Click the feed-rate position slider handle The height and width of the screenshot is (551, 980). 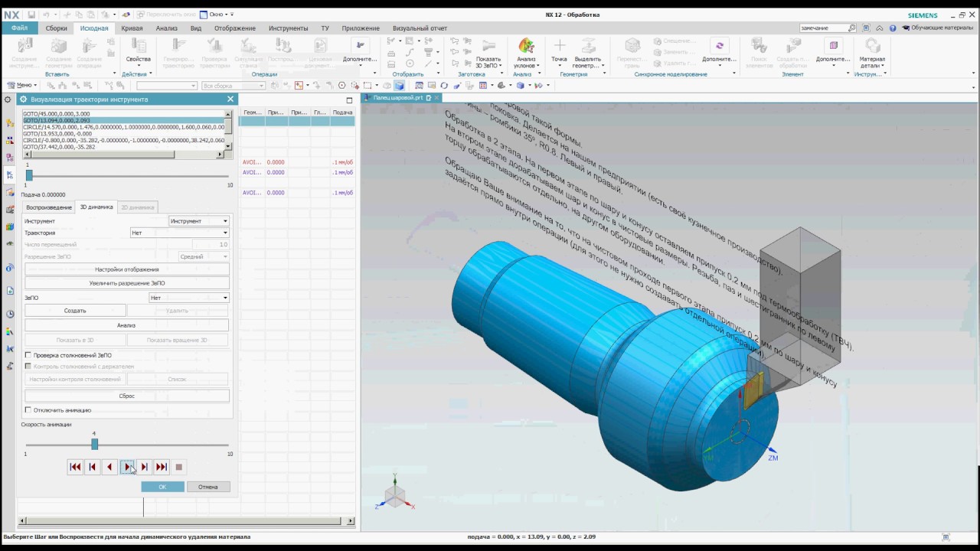click(29, 175)
